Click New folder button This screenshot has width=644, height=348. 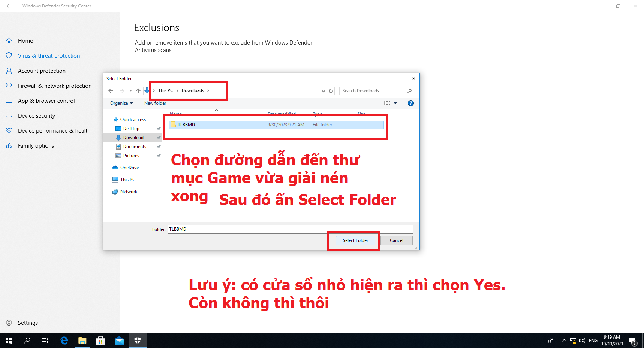155,103
